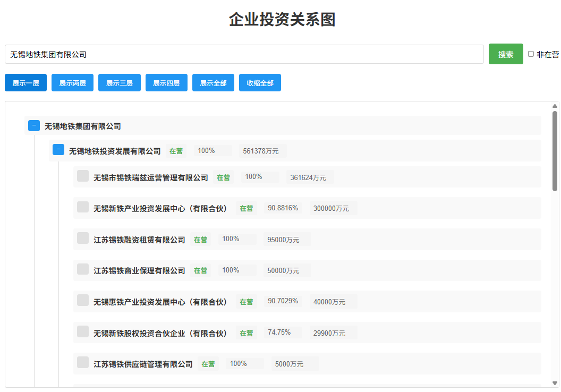Focus the company name search field
Screen dimensions: 561x392
244,54
